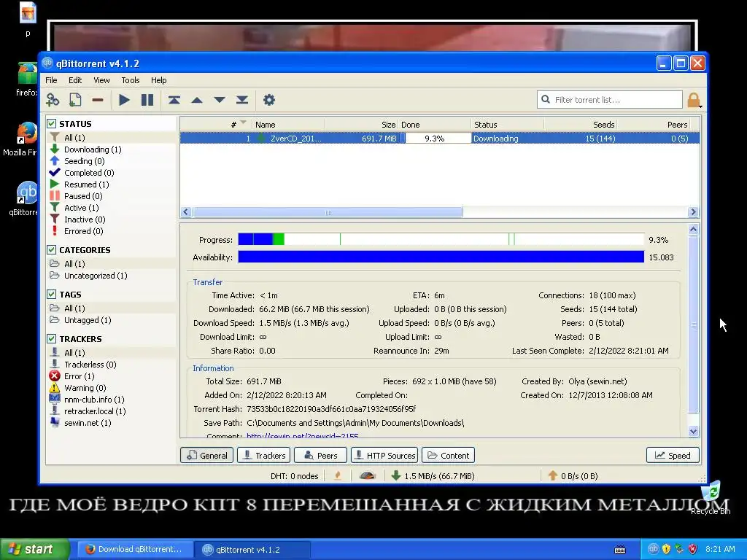The height and width of the screenshot is (560, 747).
Task: Sort torrents by the Name column header
Action: (x=288, y=125)
